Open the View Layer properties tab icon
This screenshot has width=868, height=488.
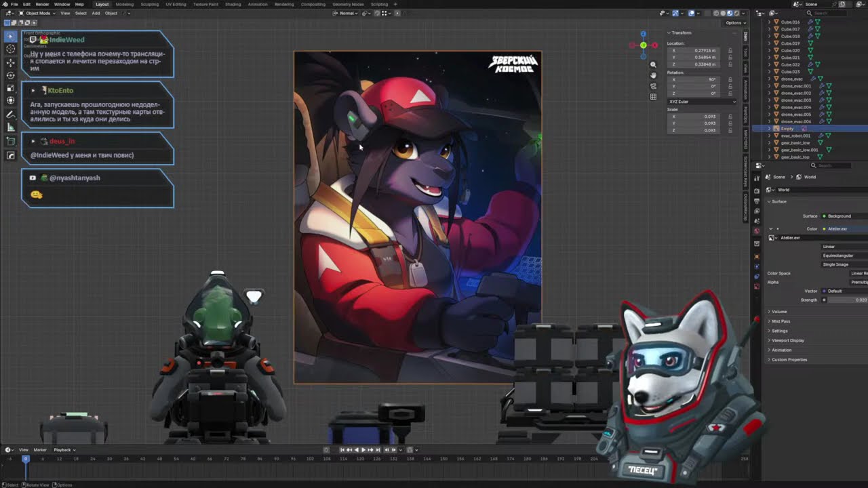pyautogui.click(x=757, y=211)
